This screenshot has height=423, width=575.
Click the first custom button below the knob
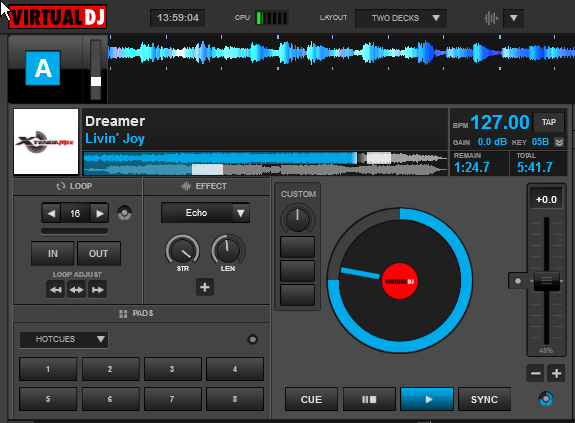[297, 247]
